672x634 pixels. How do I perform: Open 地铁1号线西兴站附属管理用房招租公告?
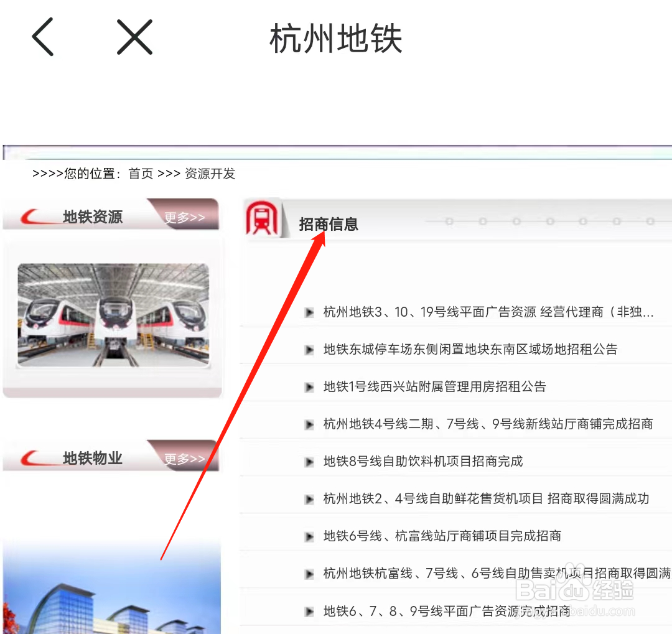click(x=434, y=386)
